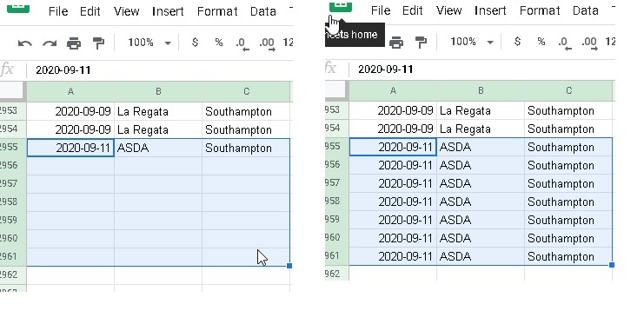Viewport: 644px width, 324px height.
Task: Select row 2962 header in left window
Action: pyautogui.click(x=13, y=274)
